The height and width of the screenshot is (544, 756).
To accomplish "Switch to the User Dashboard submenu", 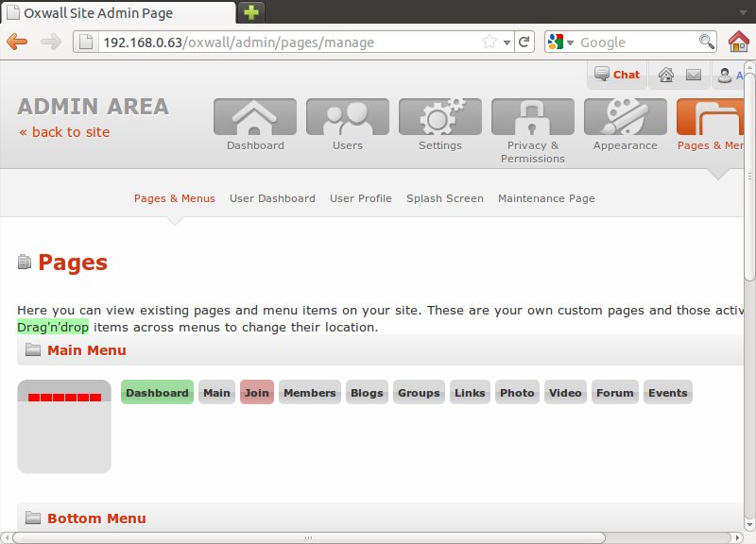I will pyautogui.click(x=272, y=198).
